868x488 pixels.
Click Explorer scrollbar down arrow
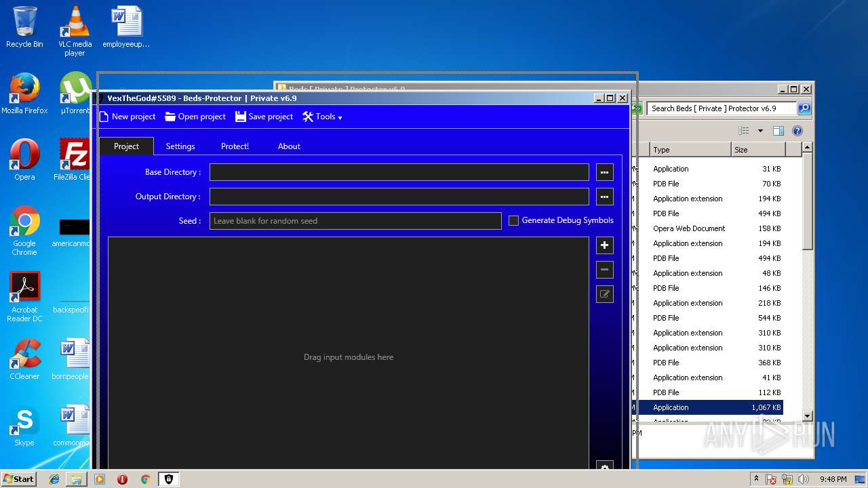[x=807, y=415]
